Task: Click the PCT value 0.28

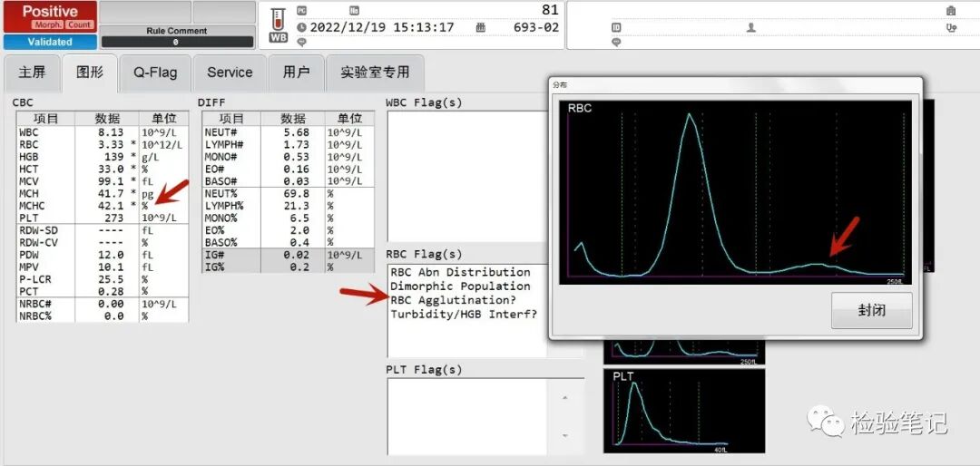Action: coord(111,291)
